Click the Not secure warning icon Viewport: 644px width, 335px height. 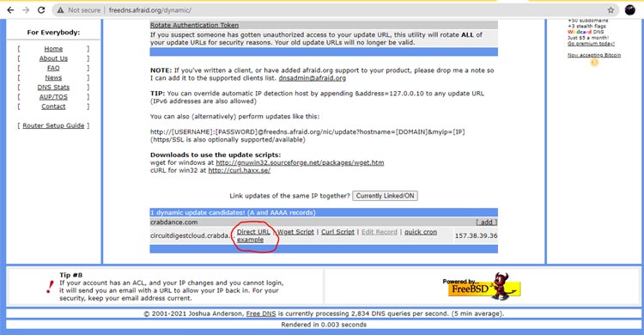pos(60,9)
